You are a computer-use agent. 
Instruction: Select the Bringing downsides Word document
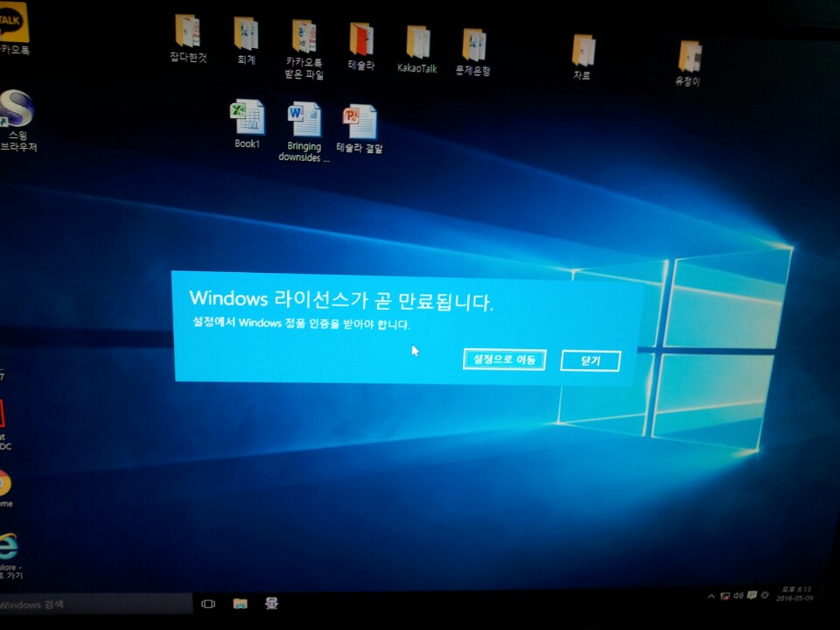pos(304,132)
